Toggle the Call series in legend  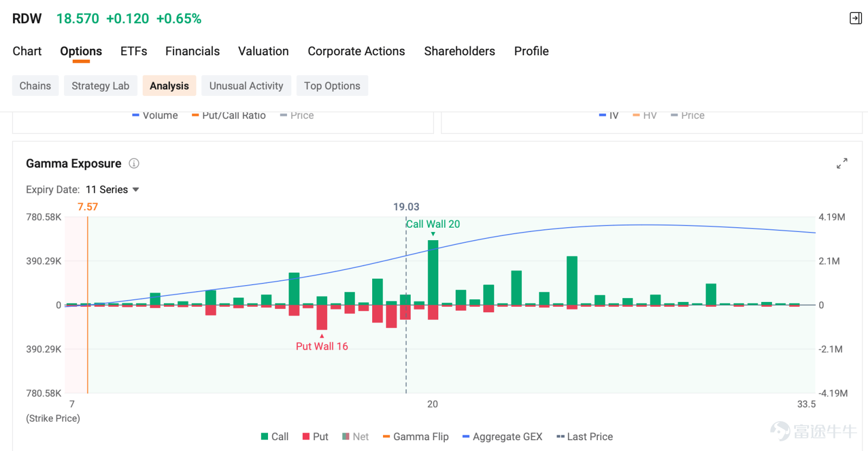(275, 436)
